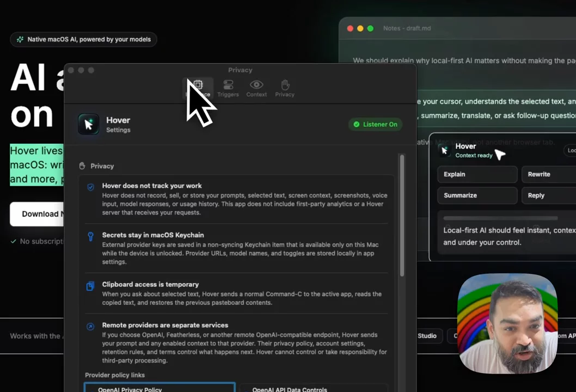This screenshot has height=392, width=576.
Task: Click Rewrite in the Hover popup
Action: (x=549, y=174)
